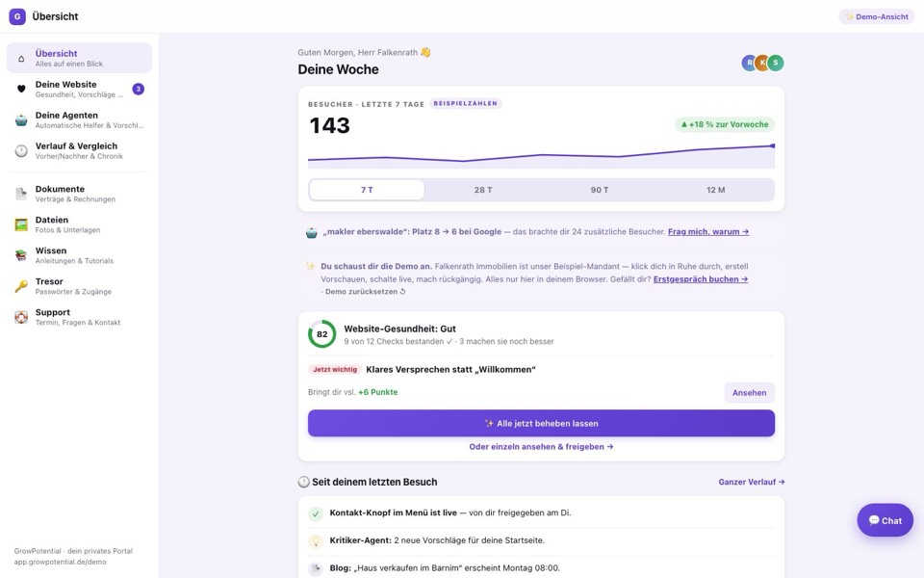The width and height of the screenshot is (924, 578).
Task: Click the Verlauf & Vergleich clock icon
Action: (21, 150)
